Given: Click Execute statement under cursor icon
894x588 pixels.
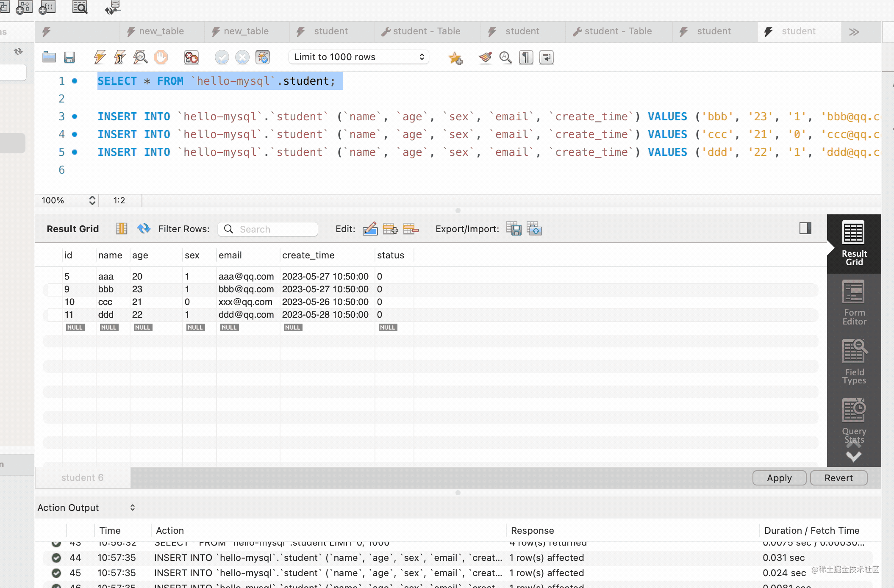Looking at the screenshot, I should pyautogui.click(x=120, y=57).
